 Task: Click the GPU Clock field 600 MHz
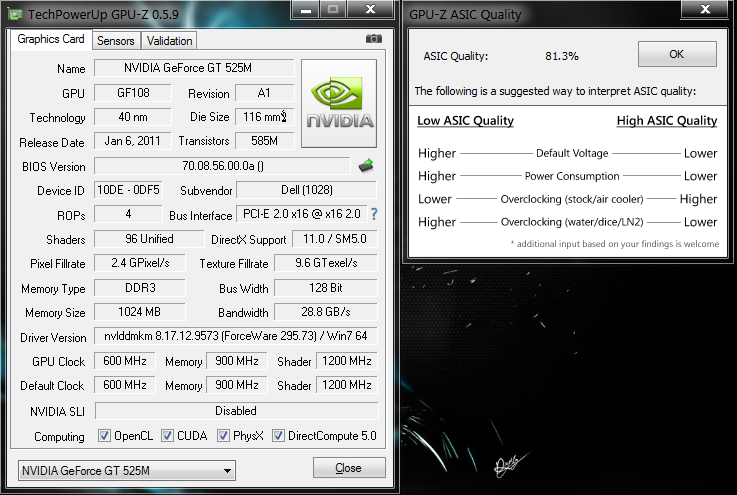[x=125, y=361]
